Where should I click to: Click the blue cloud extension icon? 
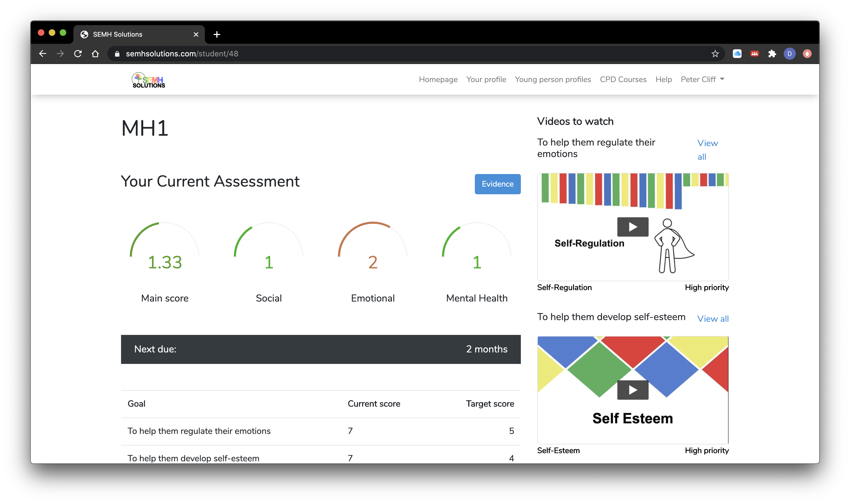point(737,54)
